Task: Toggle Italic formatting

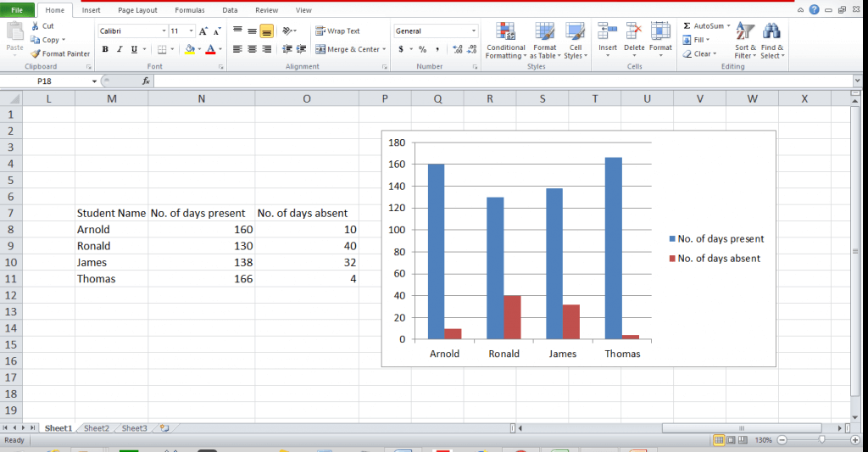Action: [x=120, y=49]
